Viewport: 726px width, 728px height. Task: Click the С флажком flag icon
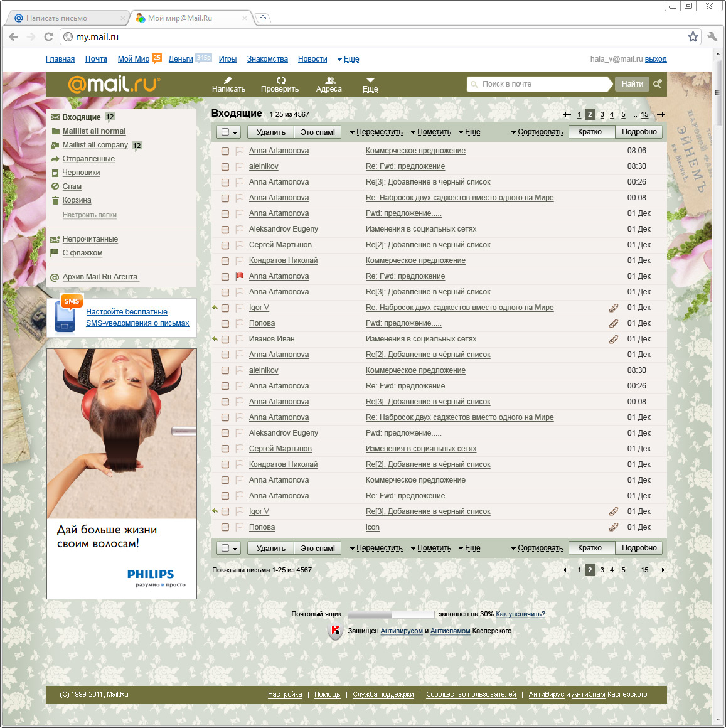tap(55, 253)
